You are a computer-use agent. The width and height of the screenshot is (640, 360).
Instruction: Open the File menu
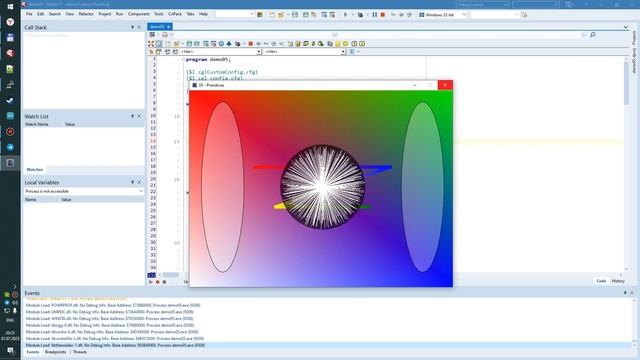pyautogui.click(x=29, y=14)
